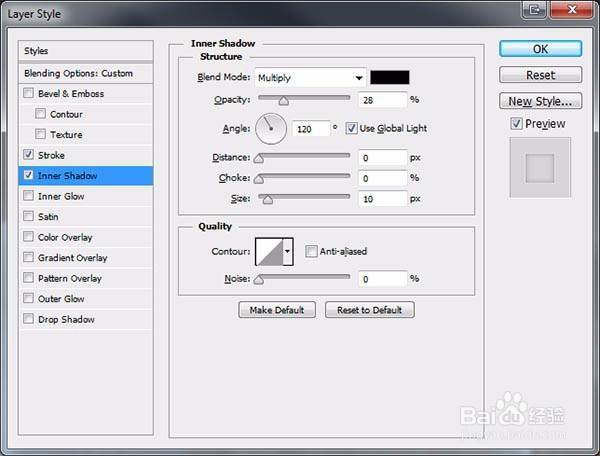This screenshot has width=600, height=456.
Task: Enable the Outer Glow checkbox
Action: [x=28, y=298]
